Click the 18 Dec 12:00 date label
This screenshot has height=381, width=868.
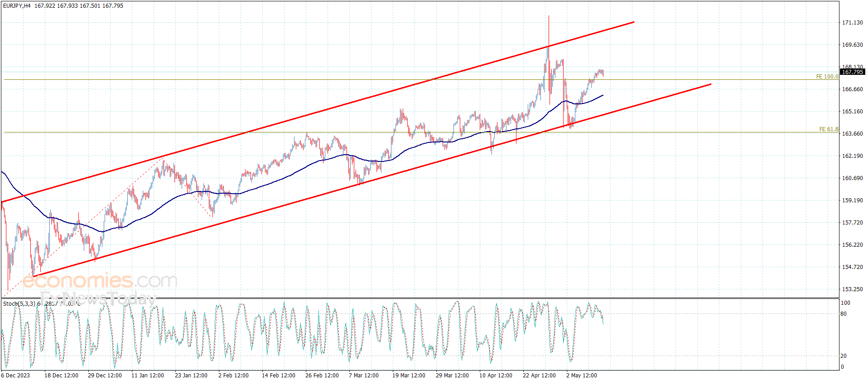[x=61, y=376]
